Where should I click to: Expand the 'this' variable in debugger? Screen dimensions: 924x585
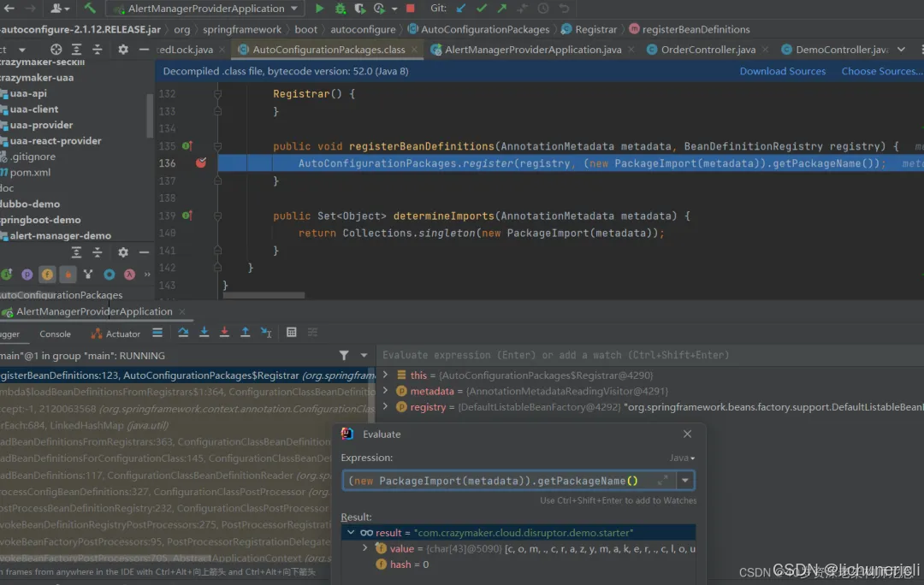[384, 375]
